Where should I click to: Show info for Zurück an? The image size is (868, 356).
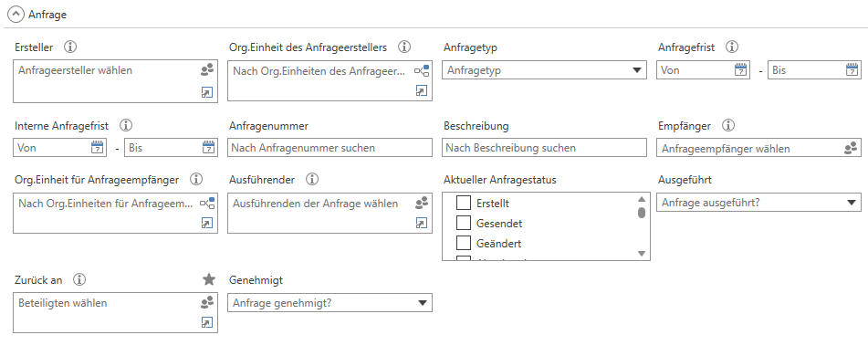click(79, 279)
